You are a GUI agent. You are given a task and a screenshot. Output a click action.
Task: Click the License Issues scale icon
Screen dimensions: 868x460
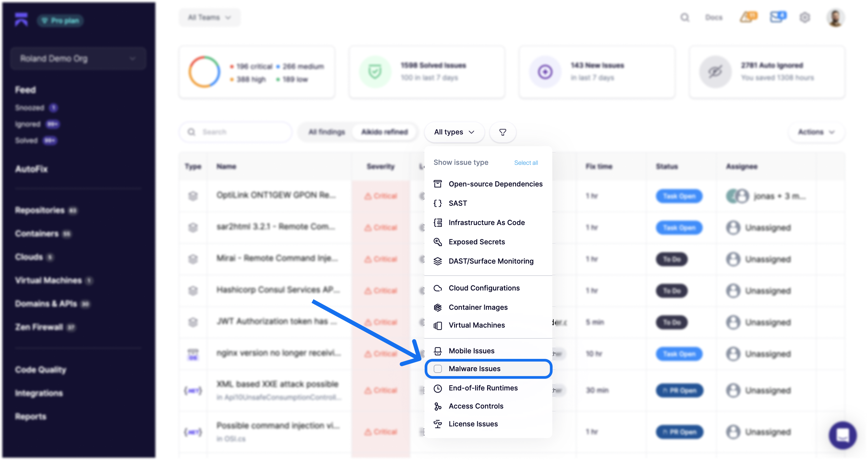tap(438, 424)
